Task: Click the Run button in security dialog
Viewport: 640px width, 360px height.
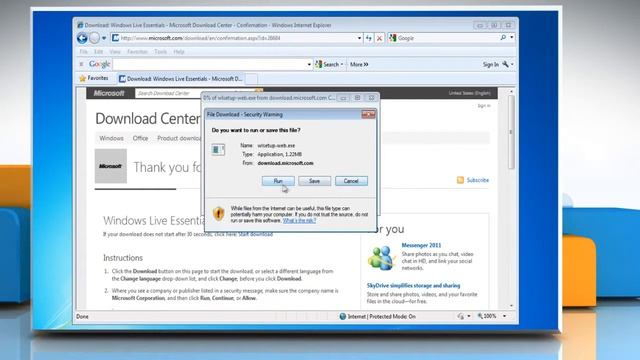Action: (278, 181)
